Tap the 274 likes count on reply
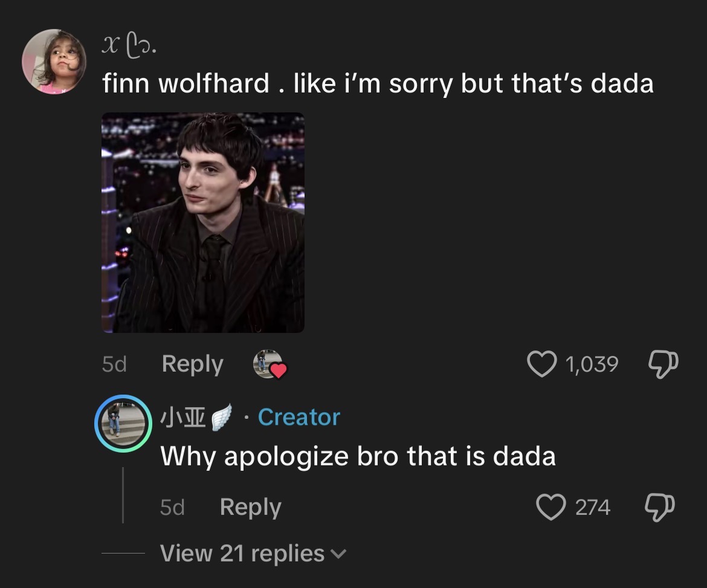Screen dimensions: 707x588 click(x=592, y=507)
